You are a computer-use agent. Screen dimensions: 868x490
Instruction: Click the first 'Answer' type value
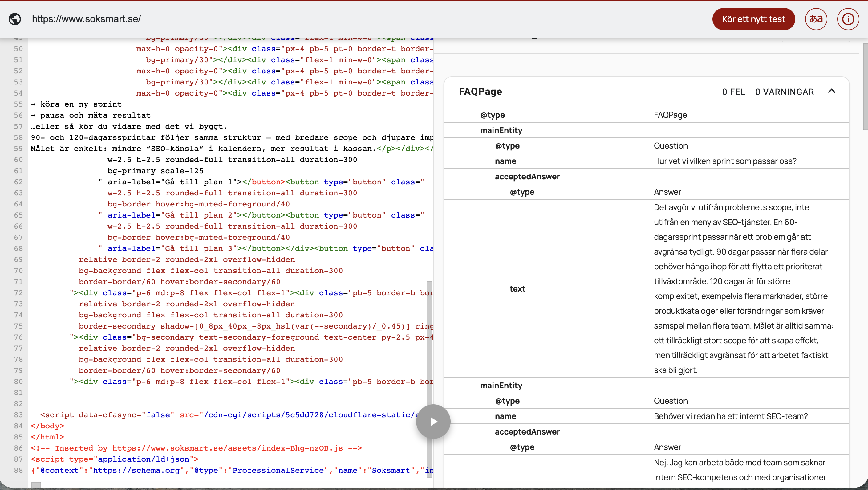667,192
